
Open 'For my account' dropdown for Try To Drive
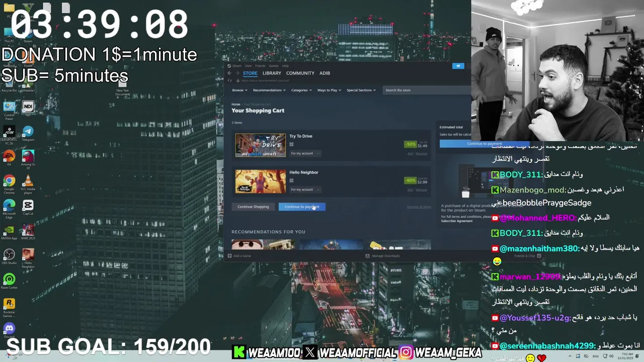(x=305, y=153)
